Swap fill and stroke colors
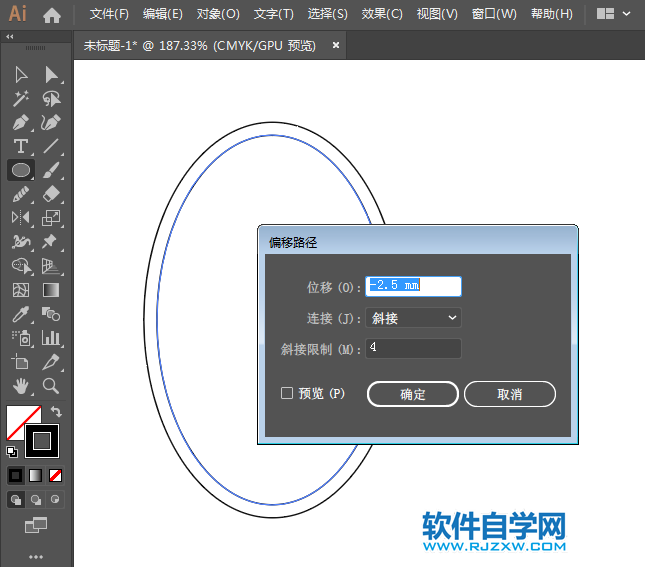 click(x=56, y=411)
